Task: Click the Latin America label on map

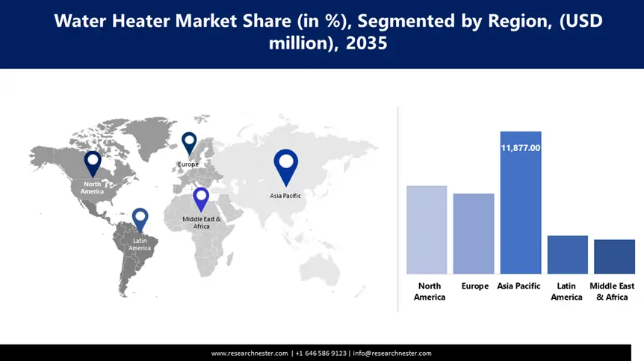Action: 140,244
